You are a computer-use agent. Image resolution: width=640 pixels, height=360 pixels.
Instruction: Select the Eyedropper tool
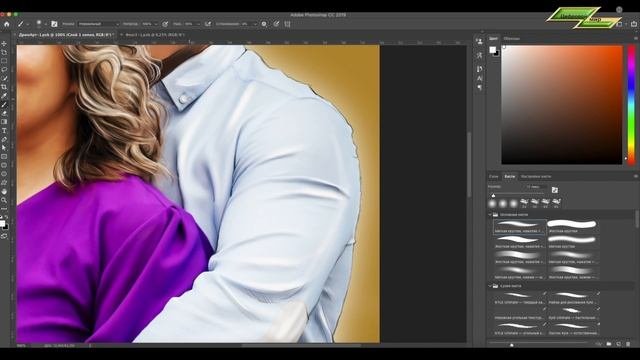[x=4, y=96]
